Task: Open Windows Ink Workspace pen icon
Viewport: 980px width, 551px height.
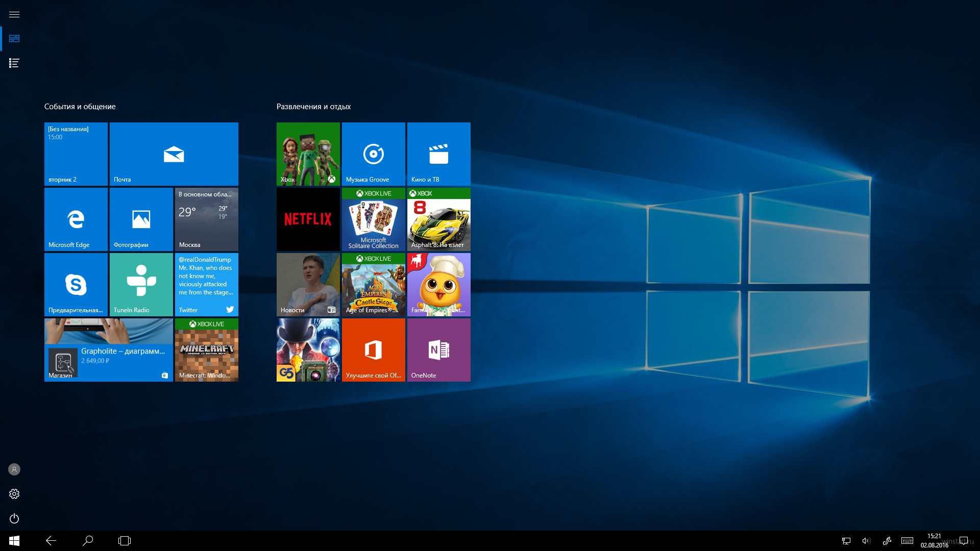Action: (x=887, y=541)
